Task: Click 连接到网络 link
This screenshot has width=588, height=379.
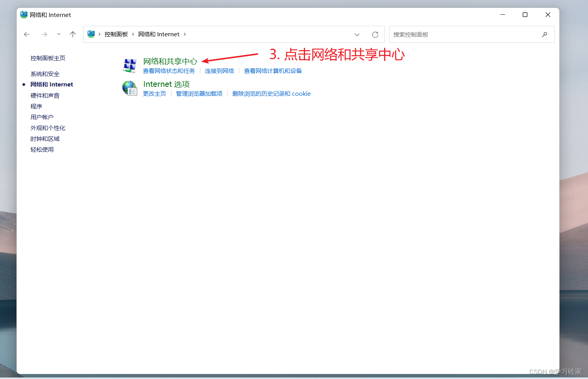Action: [x=220, y=71]
